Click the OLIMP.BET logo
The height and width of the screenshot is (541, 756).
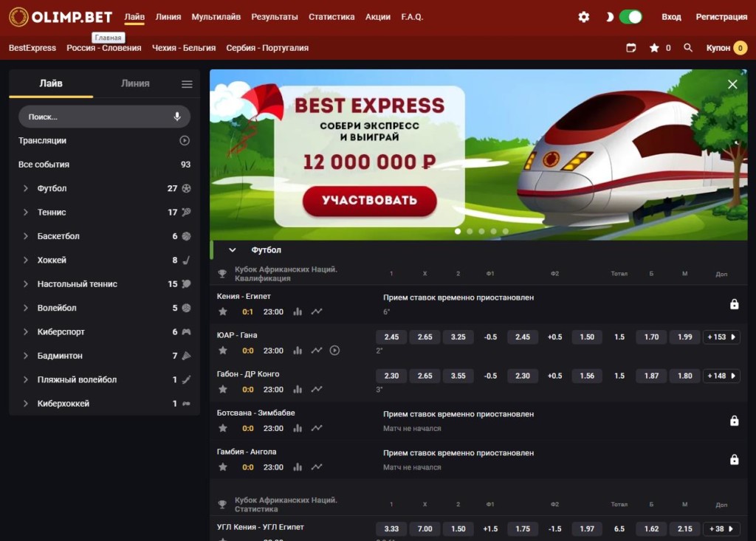(x=61, y=18)
